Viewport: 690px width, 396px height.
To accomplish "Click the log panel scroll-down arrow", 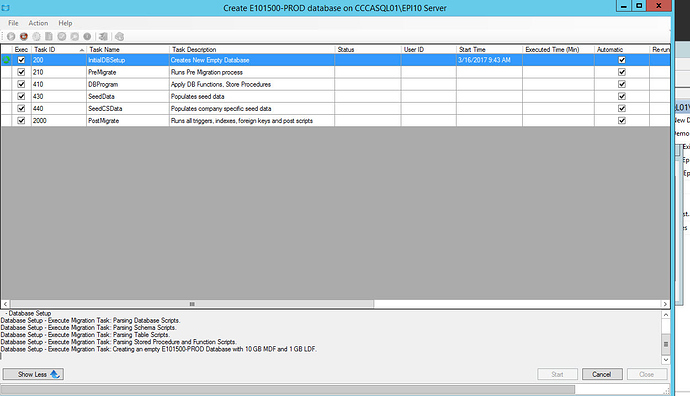I will coord(666,359).
